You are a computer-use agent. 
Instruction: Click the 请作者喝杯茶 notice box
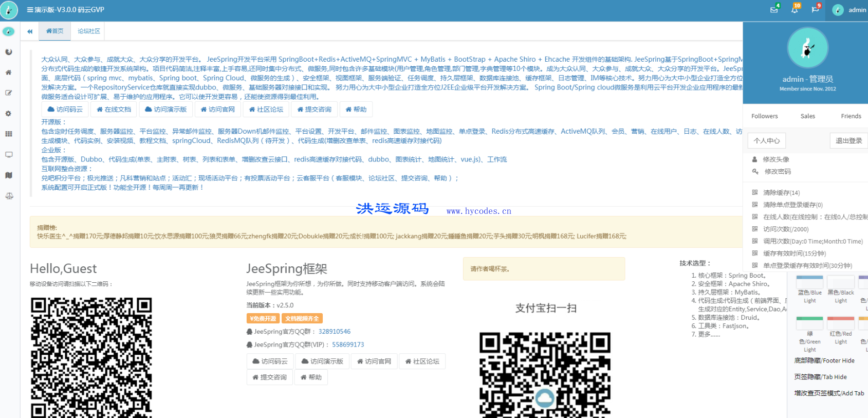click(x=544, y=269)
